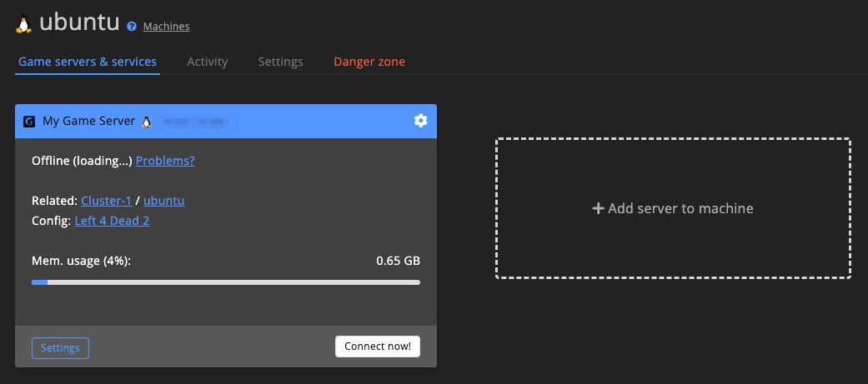Click the Linux penguin icon after My Game Server
The image size is (868, 384).
pyautogui.click(x=147, y=122)
